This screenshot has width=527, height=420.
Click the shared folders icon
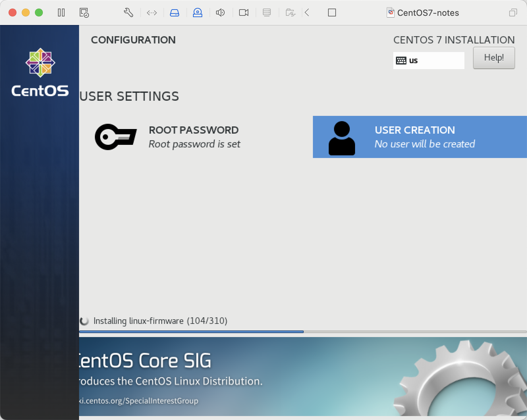point(290,13)
